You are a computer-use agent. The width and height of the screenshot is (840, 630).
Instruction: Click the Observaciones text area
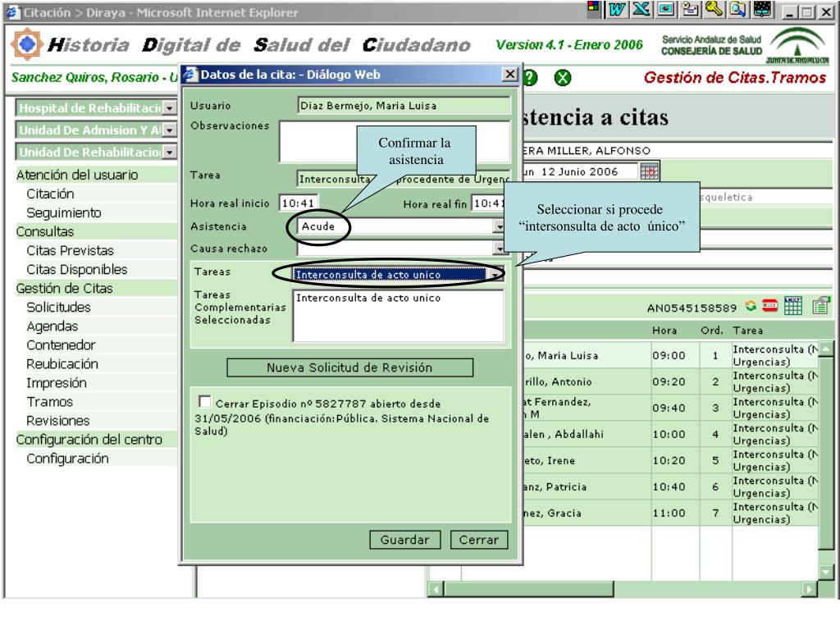click(x=394, y=143)
